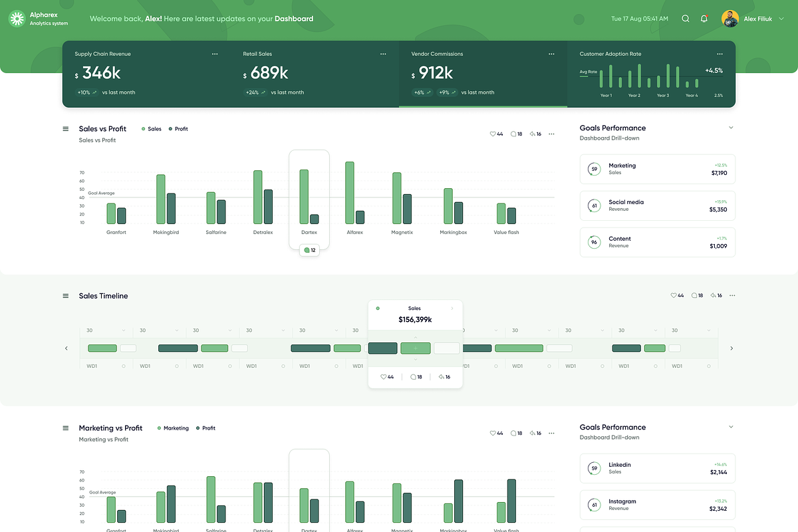798x532 pixels.
Task: Click the Alpharex logo icon
Action: pos(17,19)
